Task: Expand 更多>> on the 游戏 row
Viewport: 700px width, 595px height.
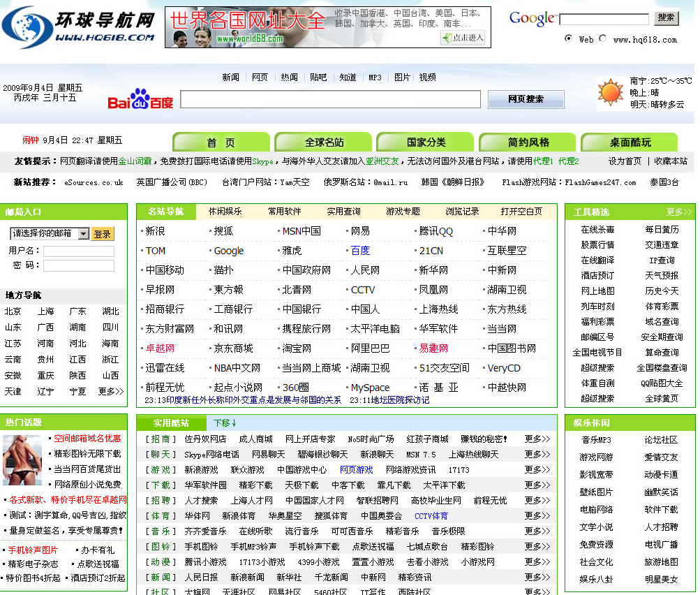Action: [x=537, y=469]
